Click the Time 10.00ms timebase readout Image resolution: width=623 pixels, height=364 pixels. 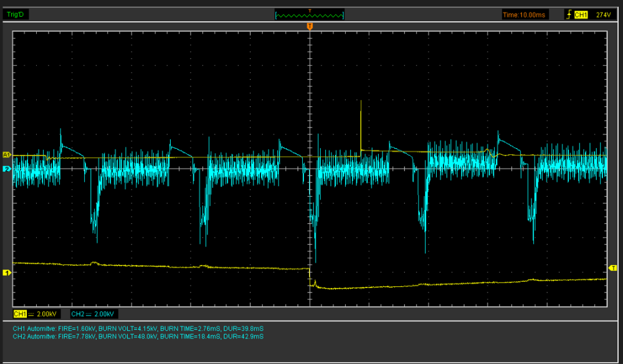[x=525, y=14]
